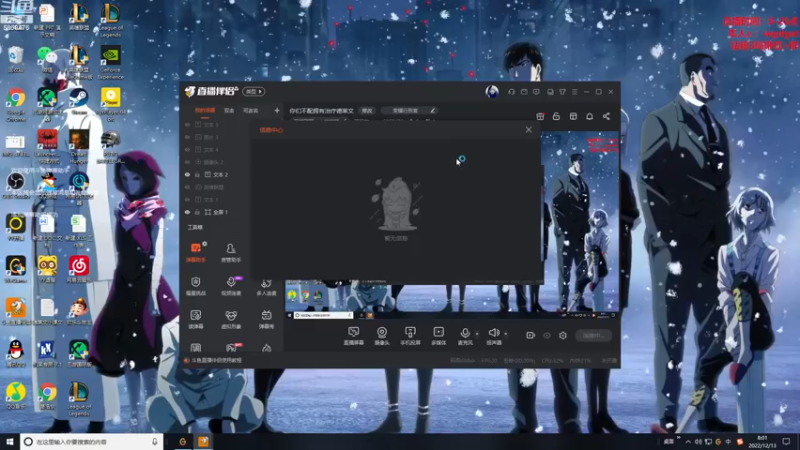This screenshot has height=450, width=800.
Task: Close the 消息中心 message center panel
Action: [529, 130]
